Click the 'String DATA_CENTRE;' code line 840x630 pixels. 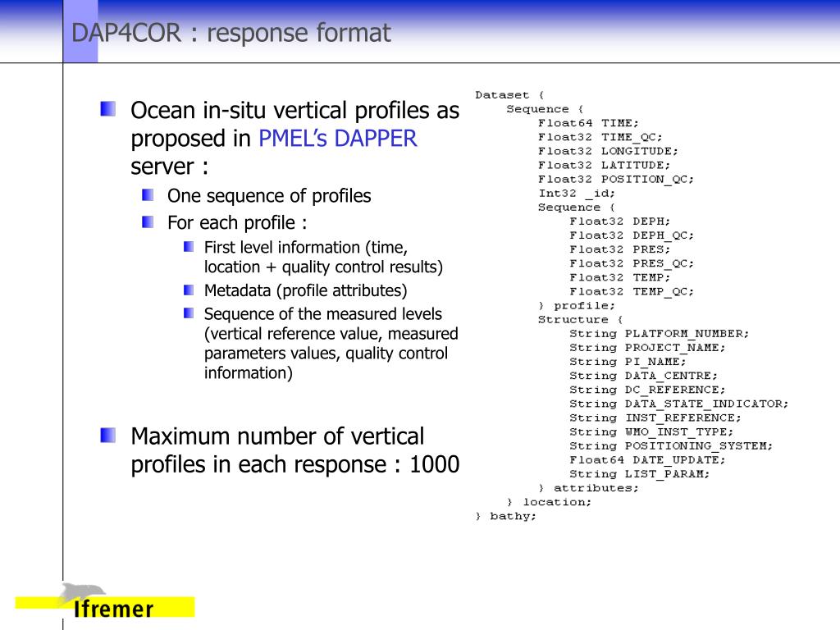643,376
